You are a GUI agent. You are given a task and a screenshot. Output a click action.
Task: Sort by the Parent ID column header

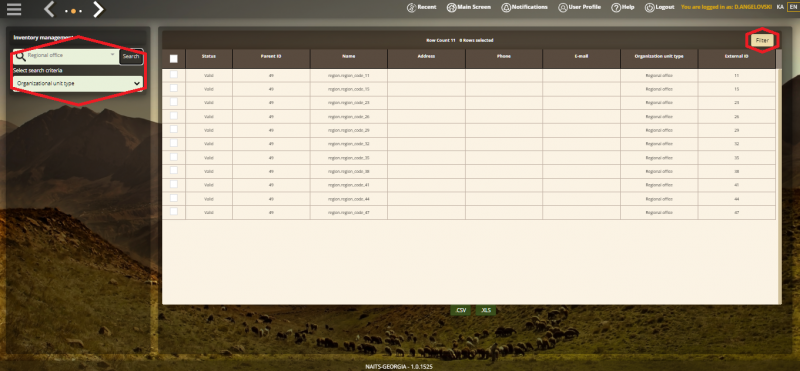click(271, 59)
